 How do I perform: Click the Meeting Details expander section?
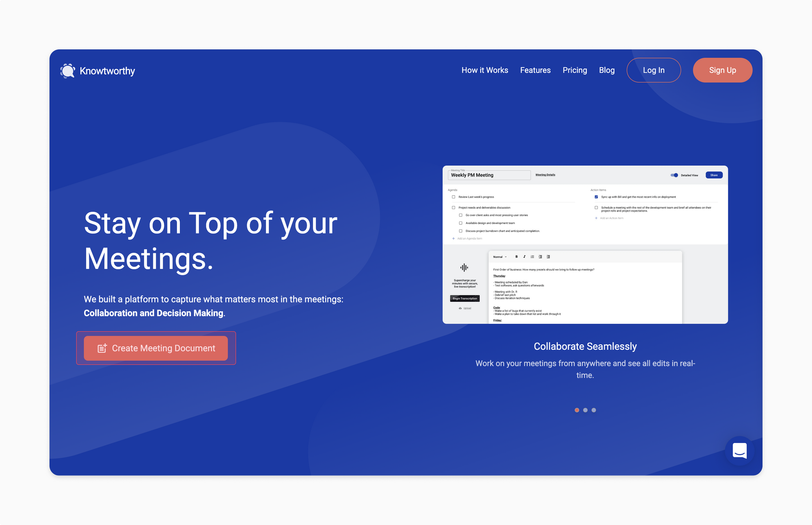point(545,175)
